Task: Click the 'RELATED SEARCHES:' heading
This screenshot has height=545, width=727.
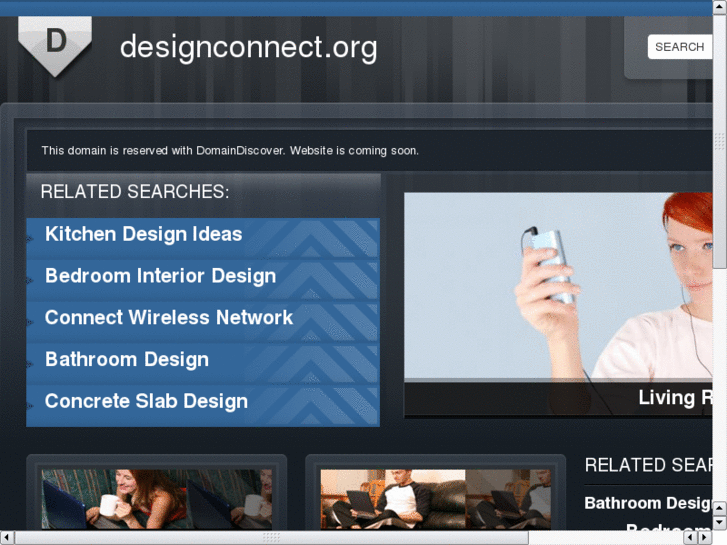Action: (135, 192)
